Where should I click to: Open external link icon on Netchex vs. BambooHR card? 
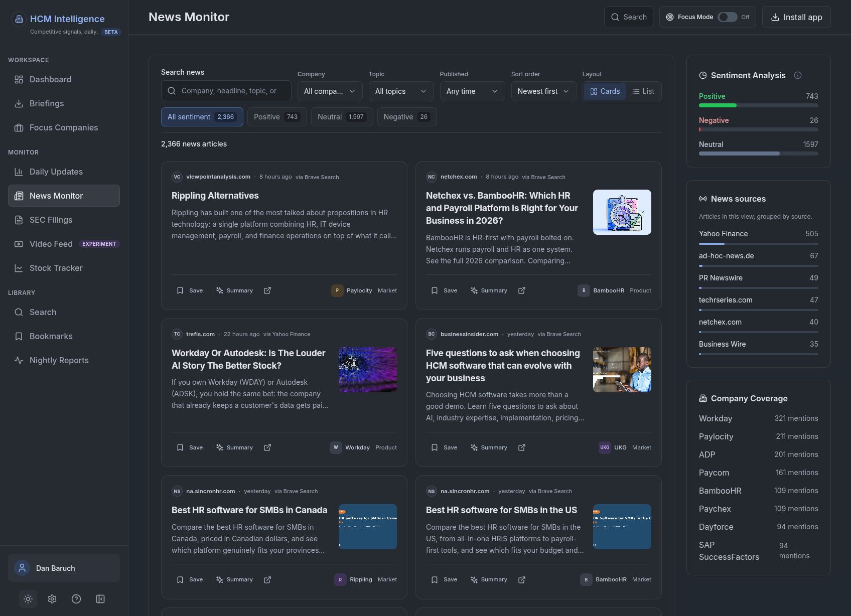pos(522,290)
